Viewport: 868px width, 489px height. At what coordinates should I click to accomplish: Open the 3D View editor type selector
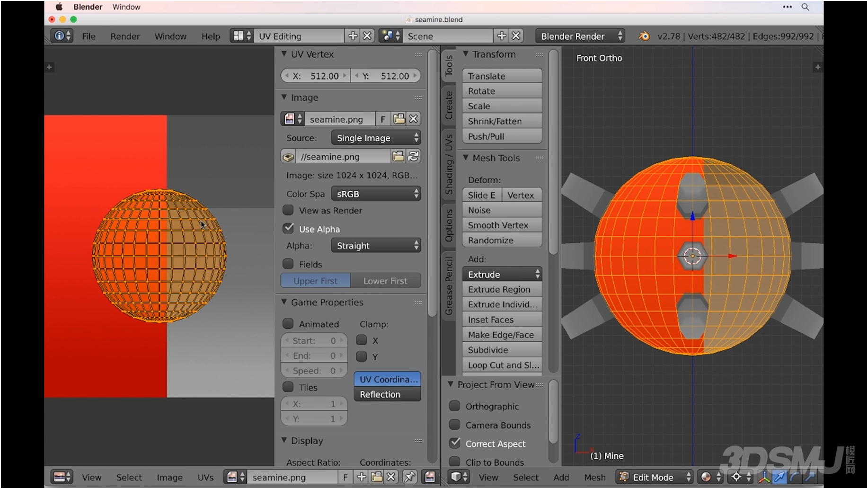tap(459, 477)
